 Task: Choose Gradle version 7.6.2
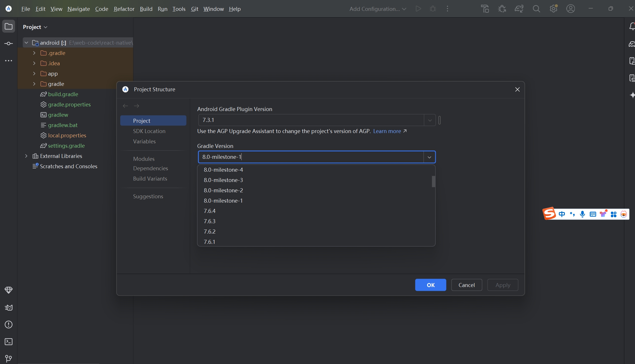(316, 232)
